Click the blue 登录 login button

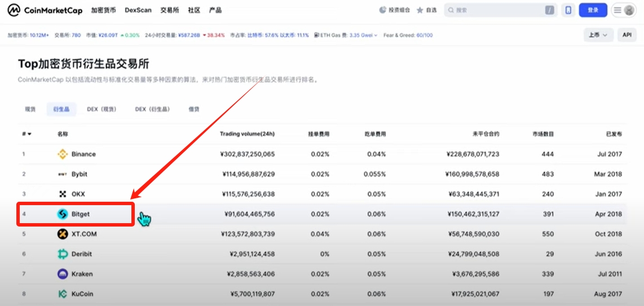(593, 10)
